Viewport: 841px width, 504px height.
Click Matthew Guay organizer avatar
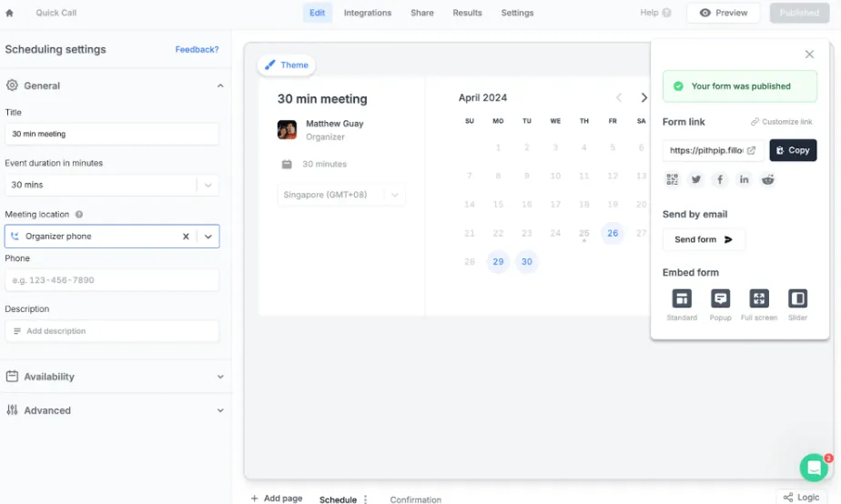[287, 130]
